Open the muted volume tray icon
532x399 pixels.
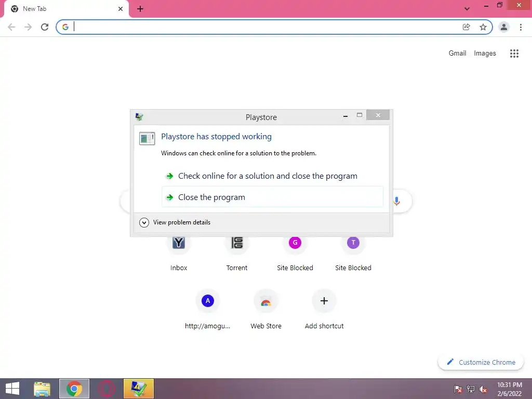pos(483,389)
